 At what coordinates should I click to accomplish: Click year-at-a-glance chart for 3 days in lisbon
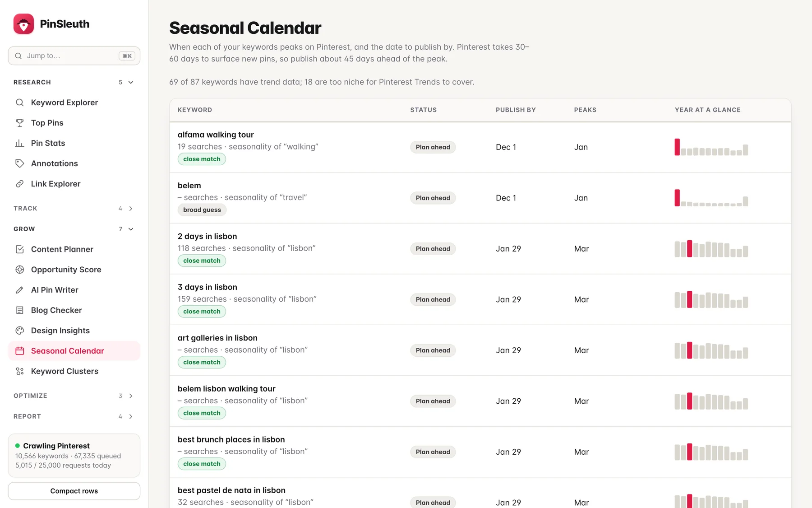click(711, 299)
